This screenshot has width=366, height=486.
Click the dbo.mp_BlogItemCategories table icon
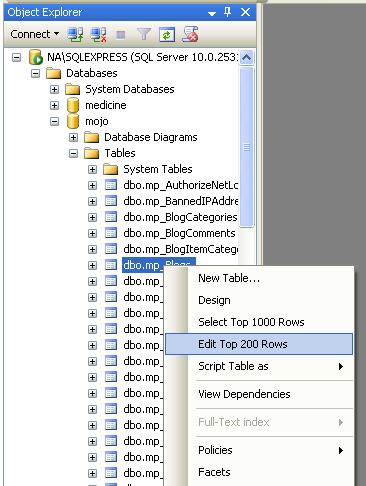point(111,249)
